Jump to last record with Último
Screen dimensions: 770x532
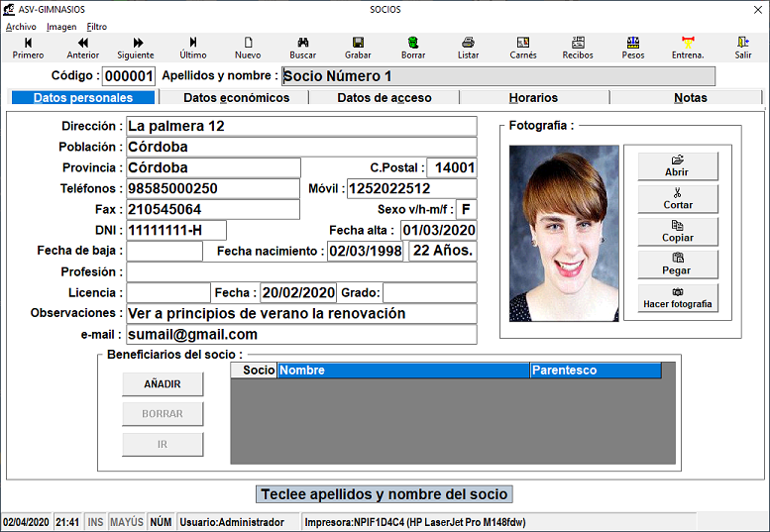coord(193,48)
